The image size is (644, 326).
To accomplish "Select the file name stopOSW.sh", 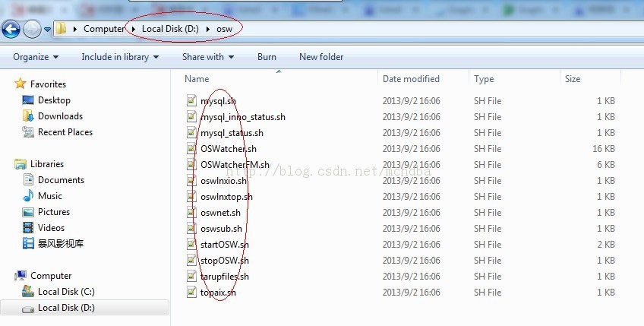I will (225, 261).
